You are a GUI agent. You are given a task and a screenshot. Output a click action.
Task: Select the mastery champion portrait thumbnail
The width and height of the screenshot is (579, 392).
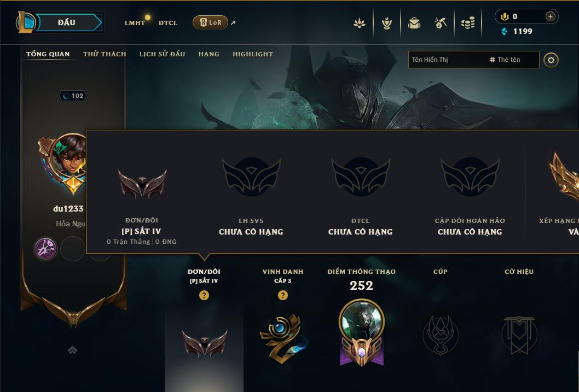click(362, 321)
